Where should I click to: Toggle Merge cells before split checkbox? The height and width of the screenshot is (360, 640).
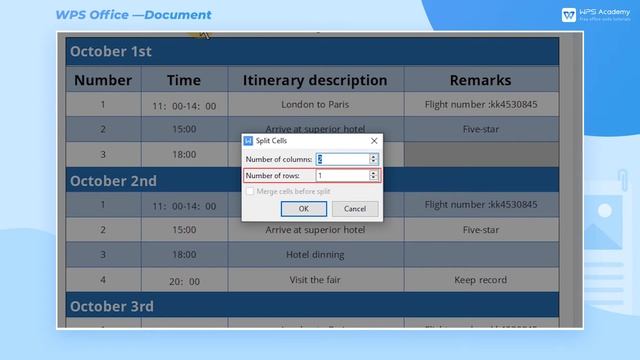[x=250, y=191]
